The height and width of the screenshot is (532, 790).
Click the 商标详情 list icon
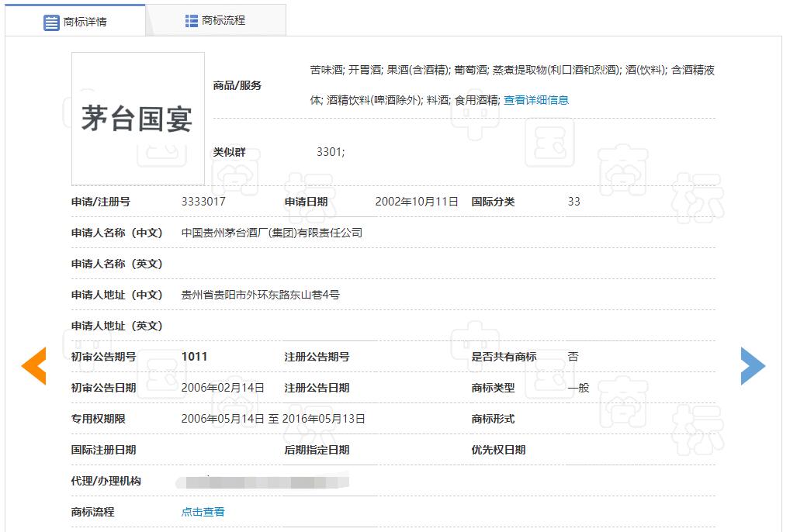pyautogui.click(x=51, y=22)
